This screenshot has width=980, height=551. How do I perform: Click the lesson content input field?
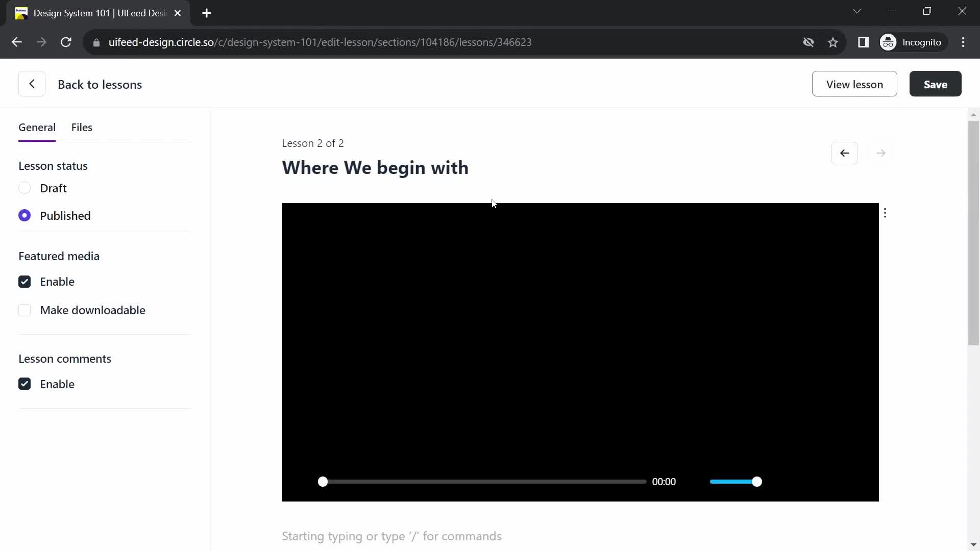tap(391, 536)
